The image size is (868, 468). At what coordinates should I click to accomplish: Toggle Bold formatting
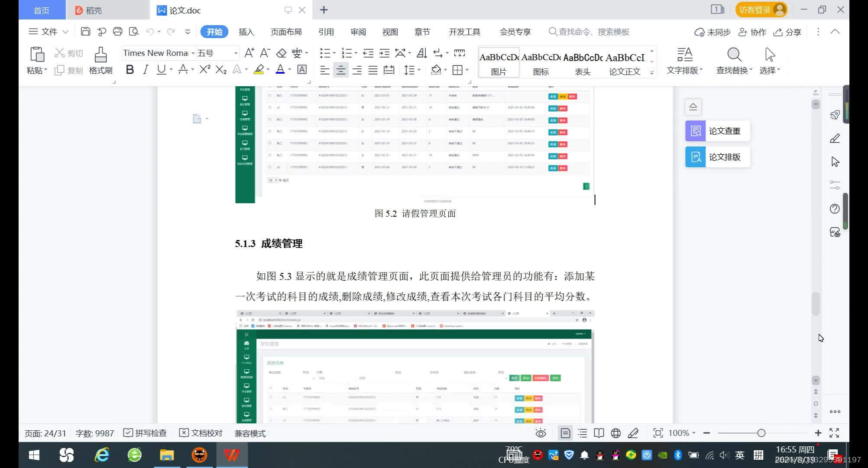[130, 69]
